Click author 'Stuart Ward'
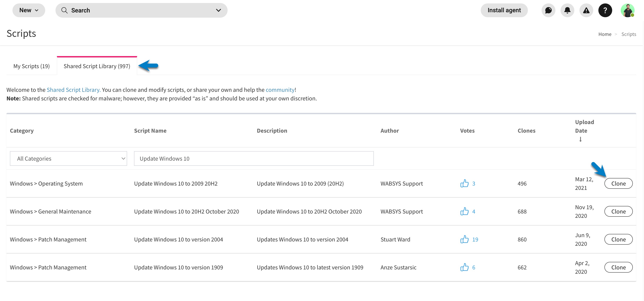644x301 pixels. coord(395,240)
